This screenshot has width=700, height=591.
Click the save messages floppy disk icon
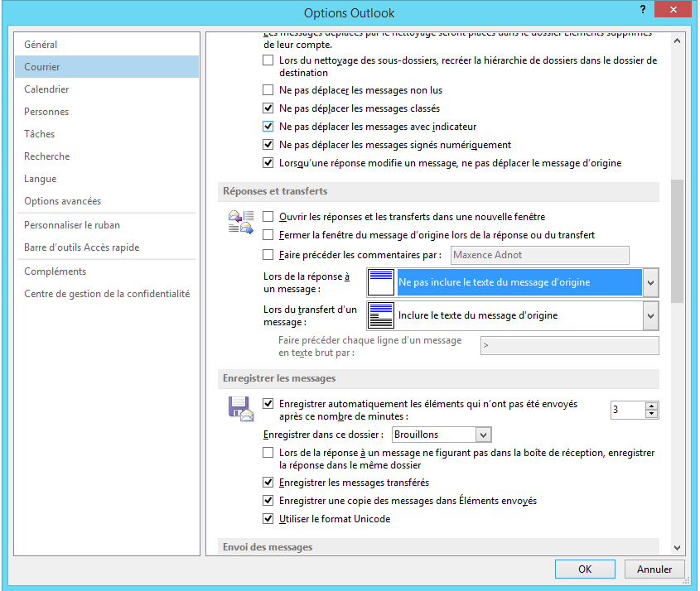pyautogui.click(x=241, y=409)
